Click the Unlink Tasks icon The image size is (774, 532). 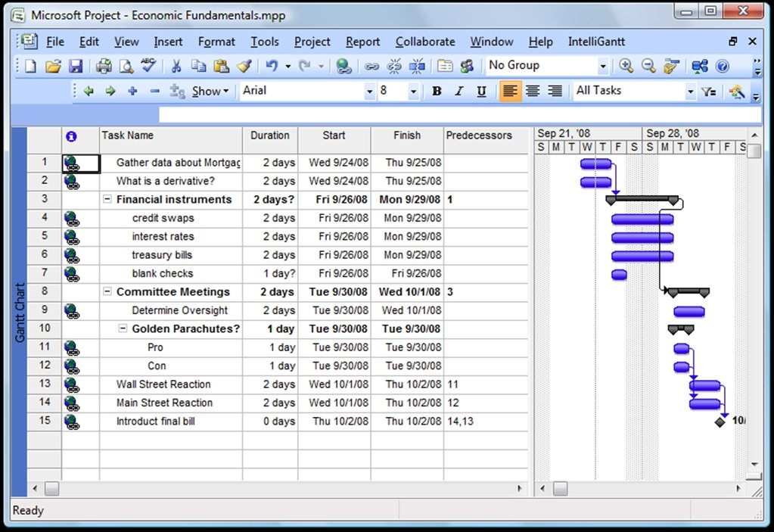pos(394,66)
